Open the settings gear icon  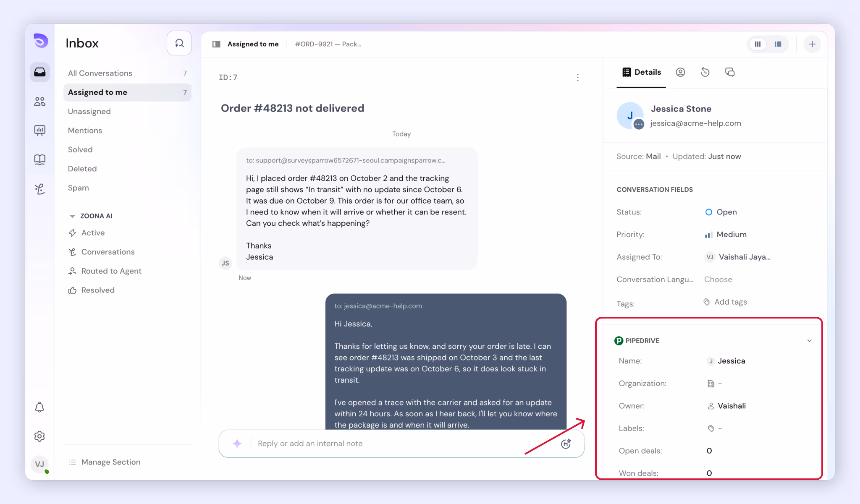39,436
